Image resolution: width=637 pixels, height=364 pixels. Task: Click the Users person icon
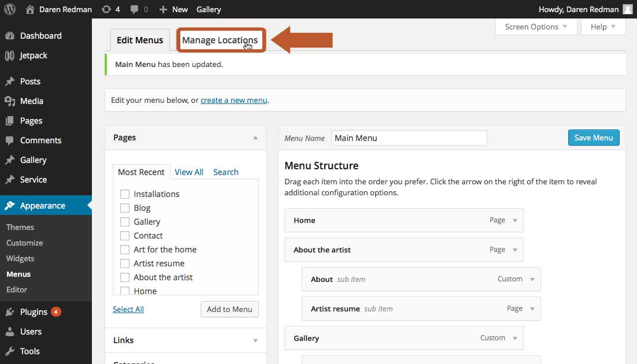point(10,332)
